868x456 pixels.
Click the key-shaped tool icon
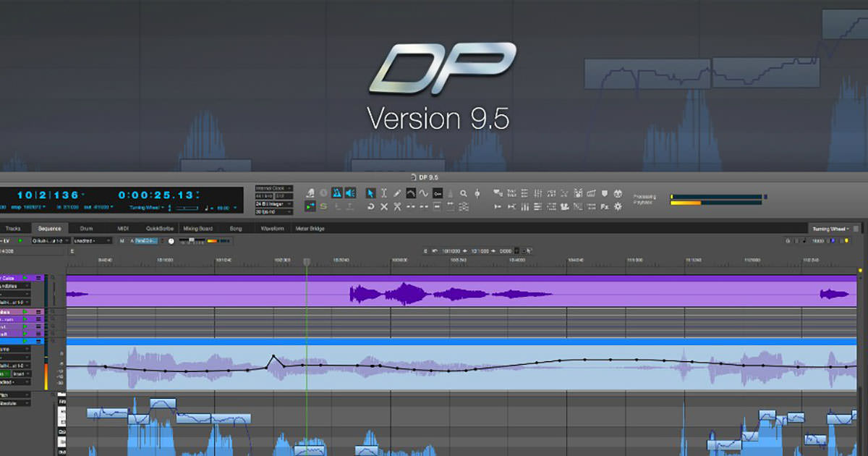click(x=438, y=193)
